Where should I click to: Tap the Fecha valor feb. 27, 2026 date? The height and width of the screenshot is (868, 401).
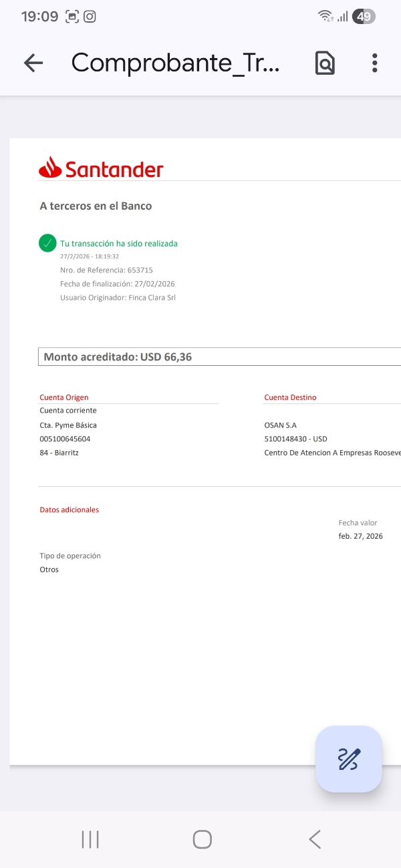(360, 536)
